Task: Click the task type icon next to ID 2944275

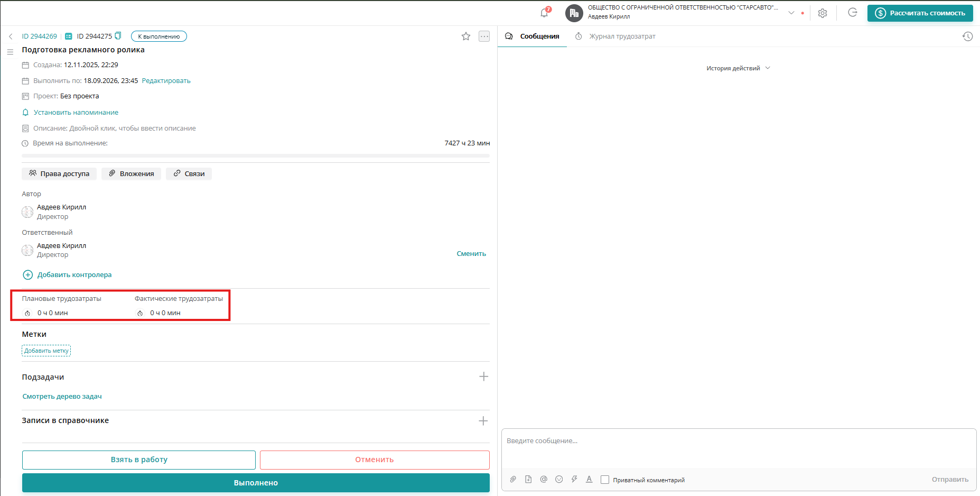Action: point(69,36)
